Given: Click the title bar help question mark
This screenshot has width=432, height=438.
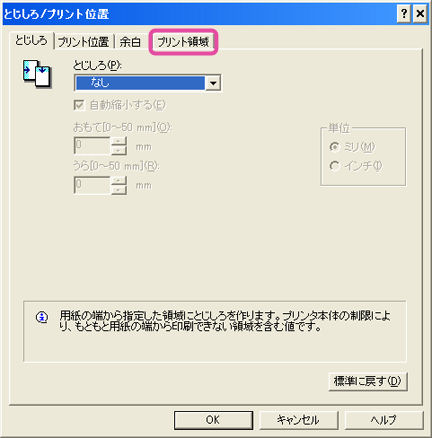Looking at the screenshot, I should (404, 14).
